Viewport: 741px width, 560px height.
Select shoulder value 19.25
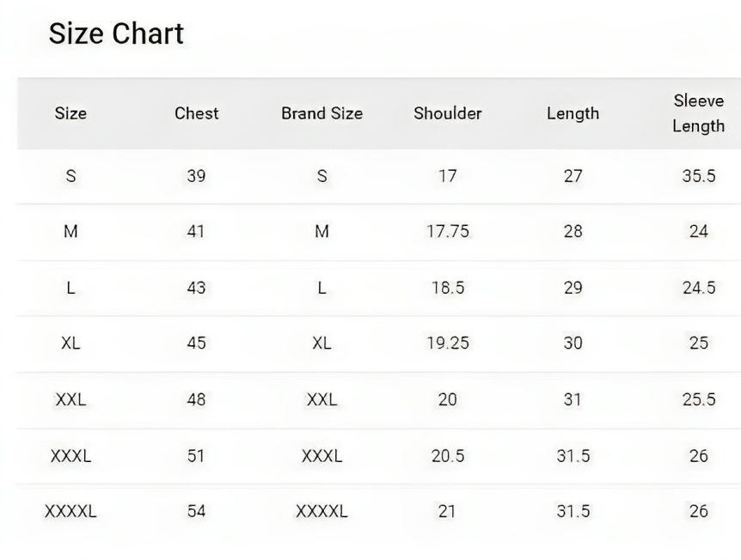point(448,343)
